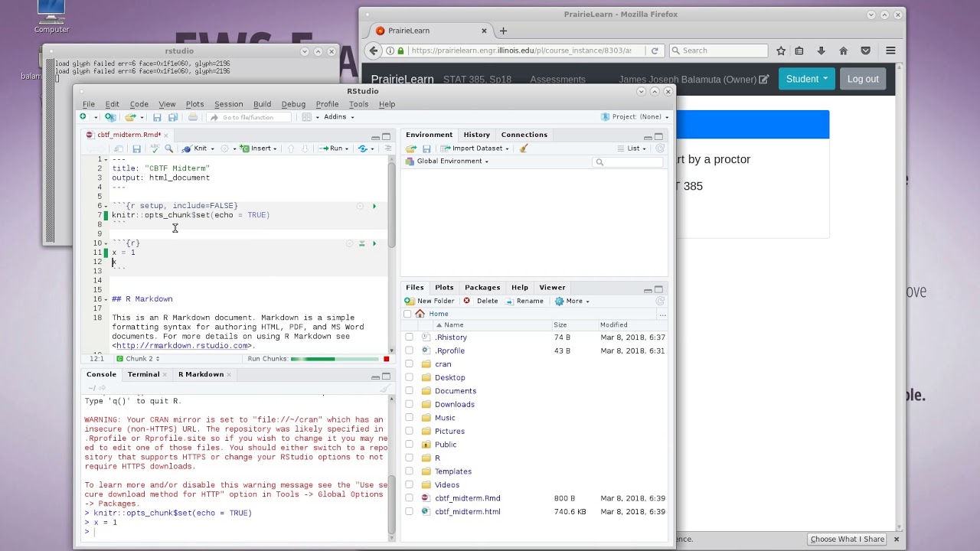The image size is (980, 551).
Task: Open the Global Environment dropdown
Action: tap(447, 161)
